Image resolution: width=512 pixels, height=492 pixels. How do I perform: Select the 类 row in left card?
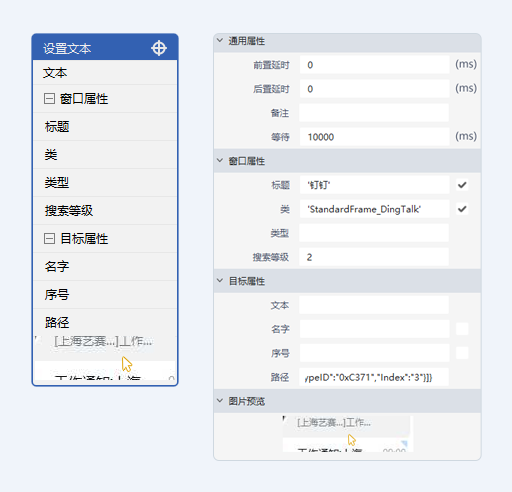coord(105,155)
